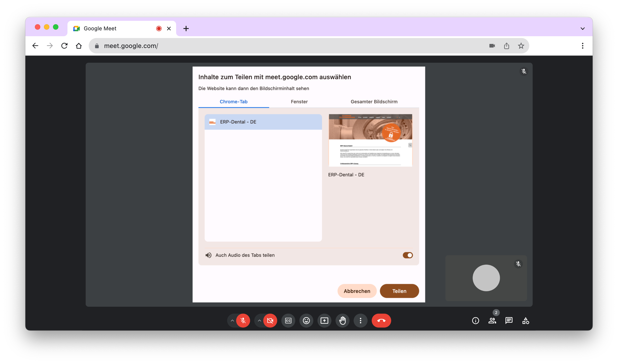Click the share page icon in address bar
The height and width of the screenshot is (364, 618).
point(506,46)
